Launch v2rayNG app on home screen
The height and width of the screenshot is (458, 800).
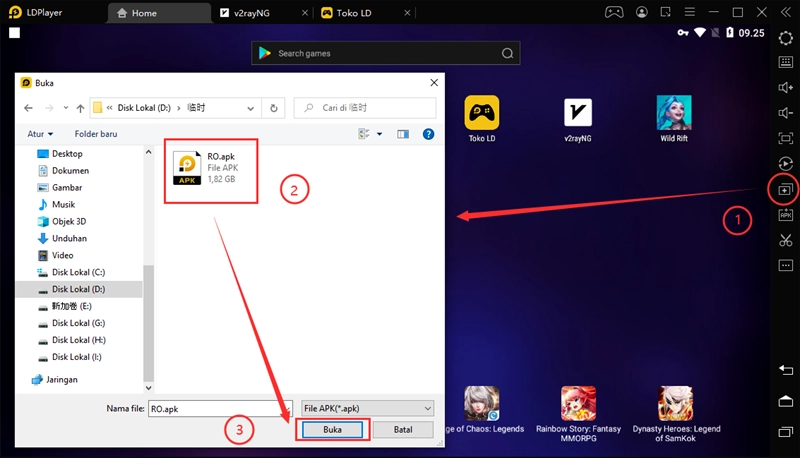pyautogui.click(x=578, y=120)
